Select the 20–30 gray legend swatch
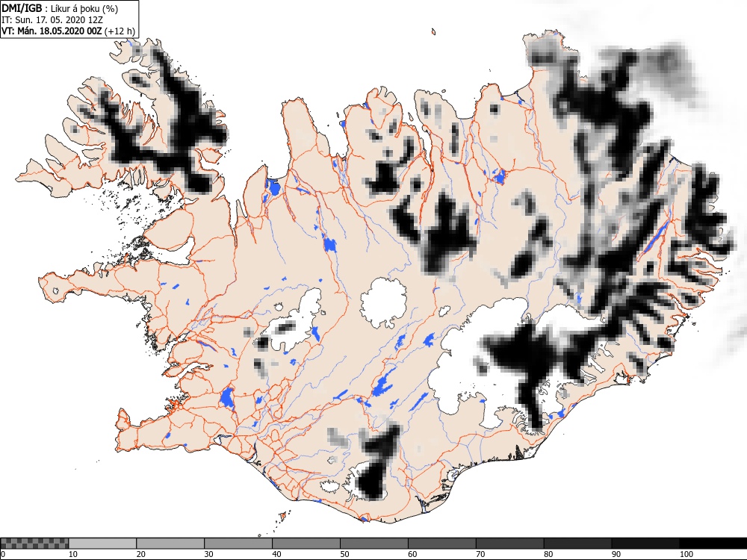This screenshot has width=747, height=560. (170, 544)
